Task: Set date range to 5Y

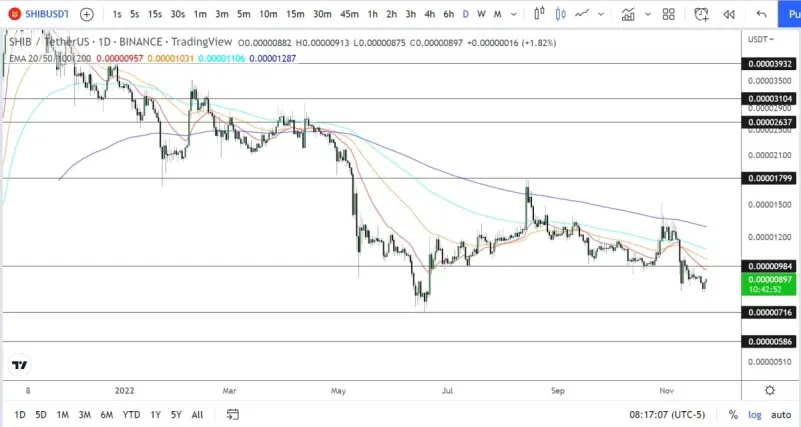Action: tap(176, 415)
